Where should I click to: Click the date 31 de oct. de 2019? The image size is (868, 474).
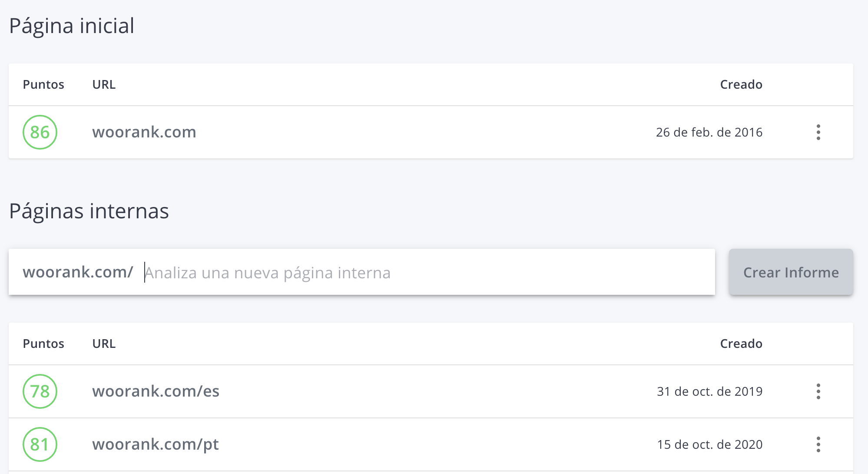pos(710,391)
